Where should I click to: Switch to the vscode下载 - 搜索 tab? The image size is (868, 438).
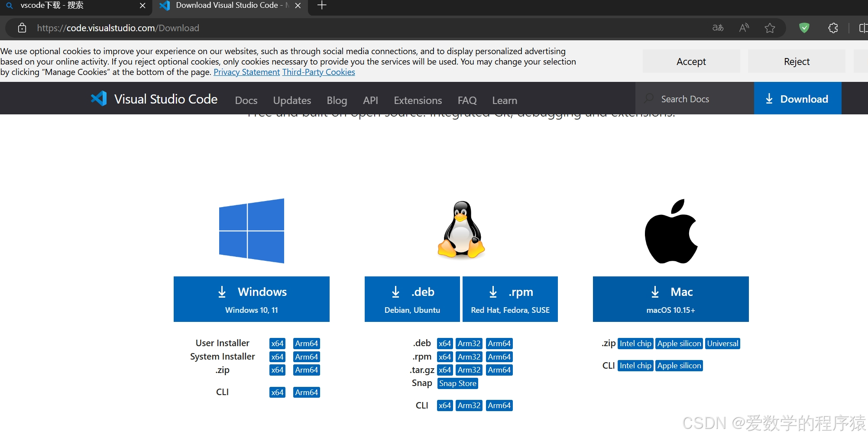point(76,6)
